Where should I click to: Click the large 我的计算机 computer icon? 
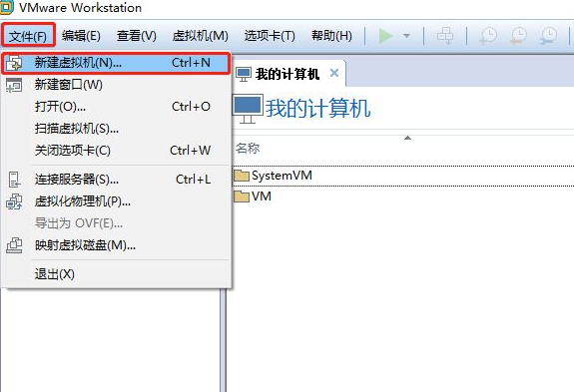pyautogui.click(x=248, y=109)
